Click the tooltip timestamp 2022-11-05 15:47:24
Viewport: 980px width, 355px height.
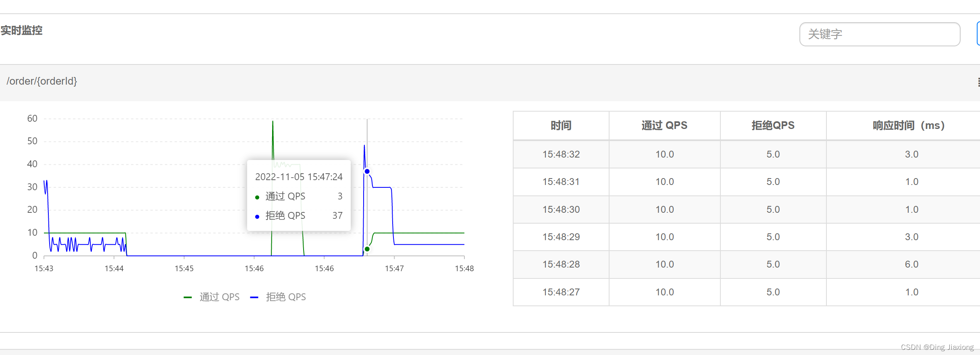(299, 177)
